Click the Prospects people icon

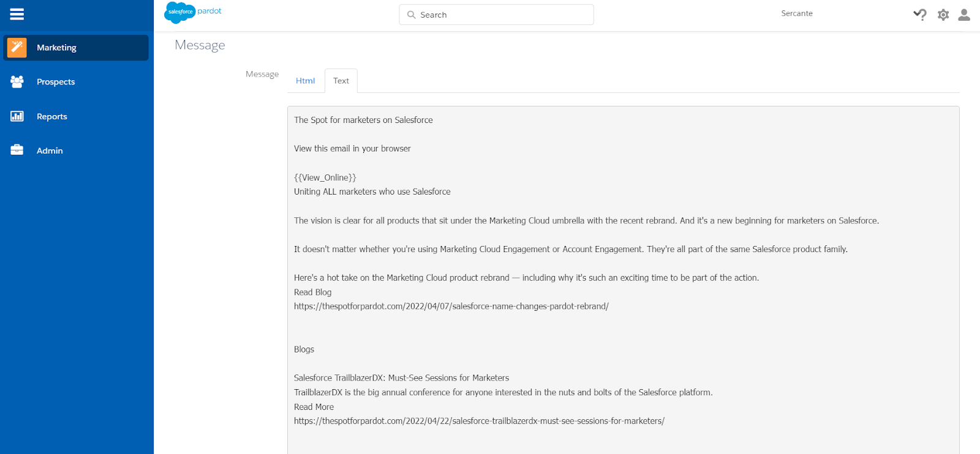coord(17,81)
